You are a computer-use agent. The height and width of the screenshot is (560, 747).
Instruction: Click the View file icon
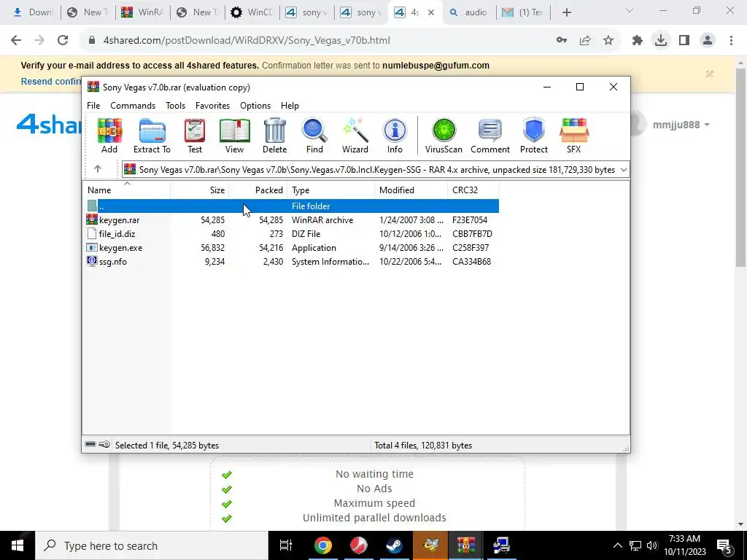pyautogui.click(x=234, y=136)
